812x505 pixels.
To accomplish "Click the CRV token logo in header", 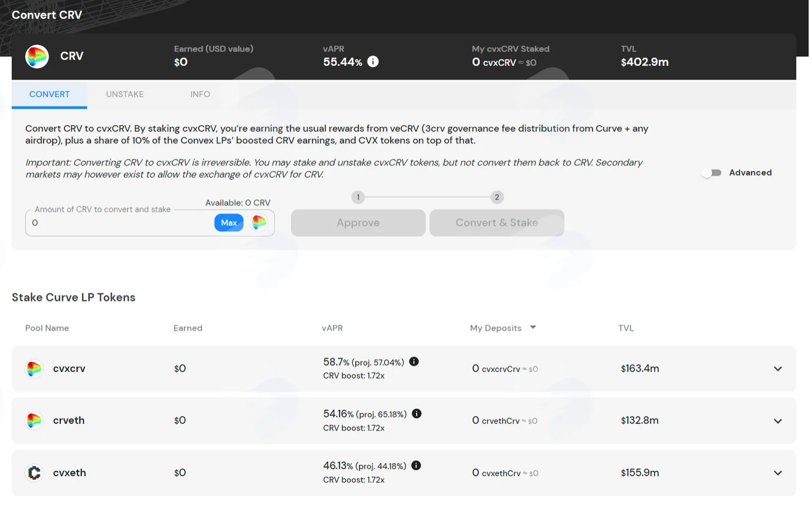I will (x=37, y=56).
